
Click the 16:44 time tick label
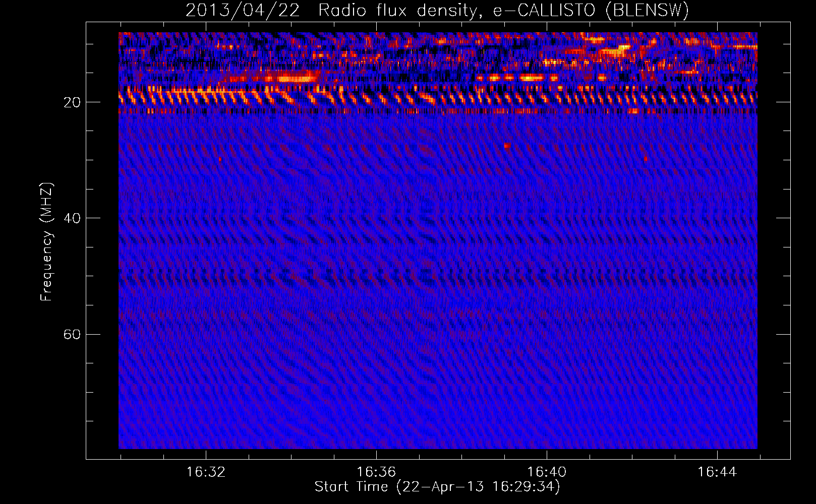[717, 472]
